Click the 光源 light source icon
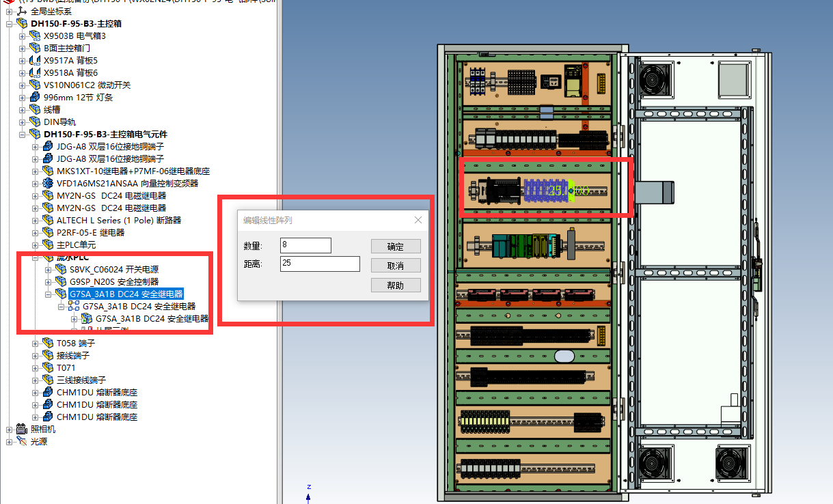The width and height of the screenshot is (833, 504). point(21,441)
